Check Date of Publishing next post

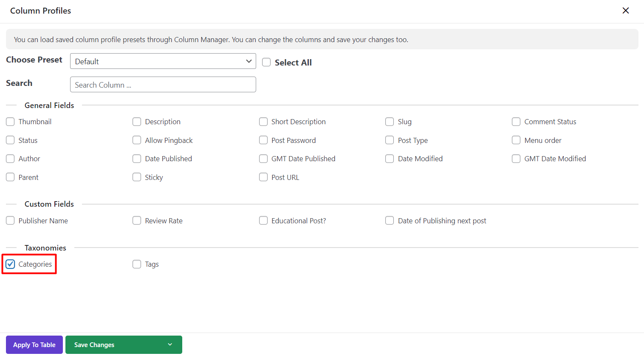click(x=390, y=220)
